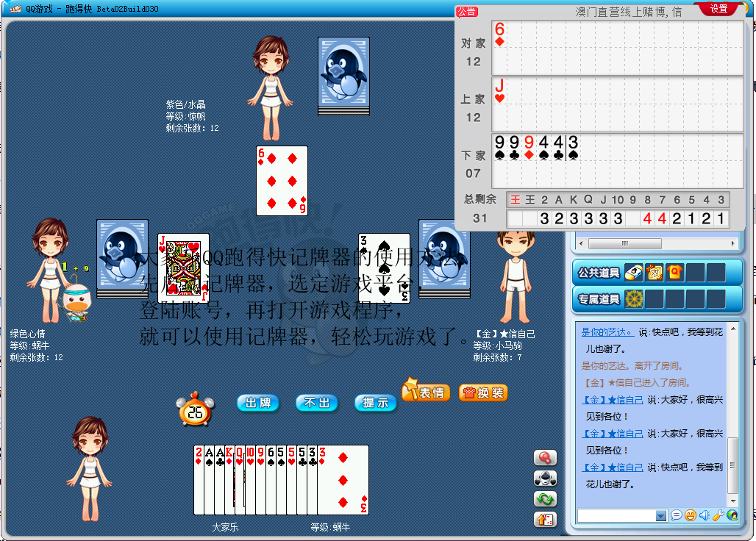Click the robot auto-play icon button
Image resolution: width=756 pixels, height=541 pixels.
point(545,479)
